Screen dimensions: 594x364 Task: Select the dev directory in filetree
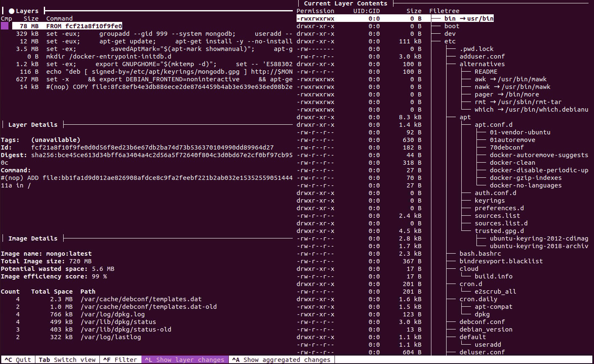(450, 34)
